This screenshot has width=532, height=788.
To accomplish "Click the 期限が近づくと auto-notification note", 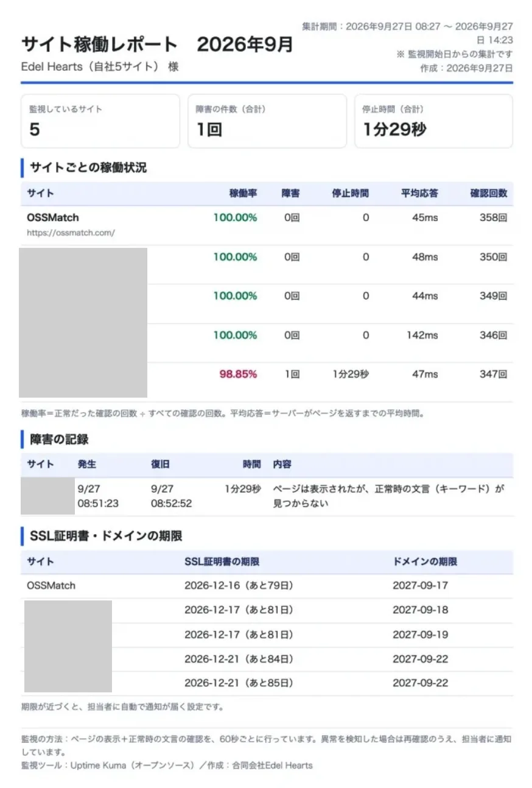I will pyautogui.click(x=122, y=707).
